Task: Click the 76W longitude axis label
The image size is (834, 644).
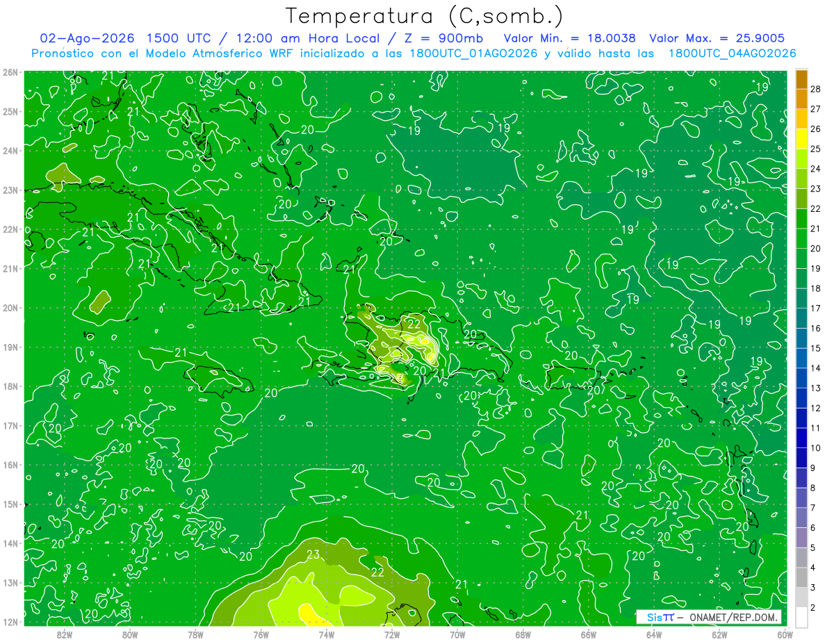Action: pos(261,634)
